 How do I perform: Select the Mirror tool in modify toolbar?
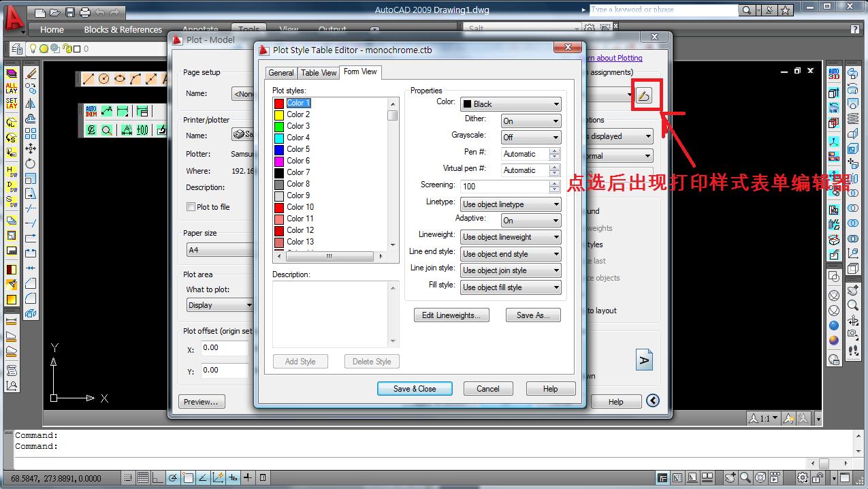click(31, 104)
